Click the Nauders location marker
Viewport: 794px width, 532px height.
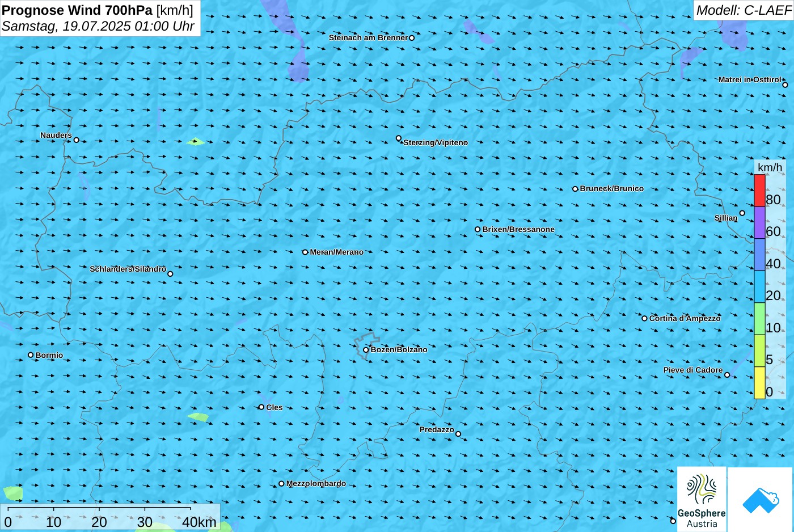pos(77,140)
